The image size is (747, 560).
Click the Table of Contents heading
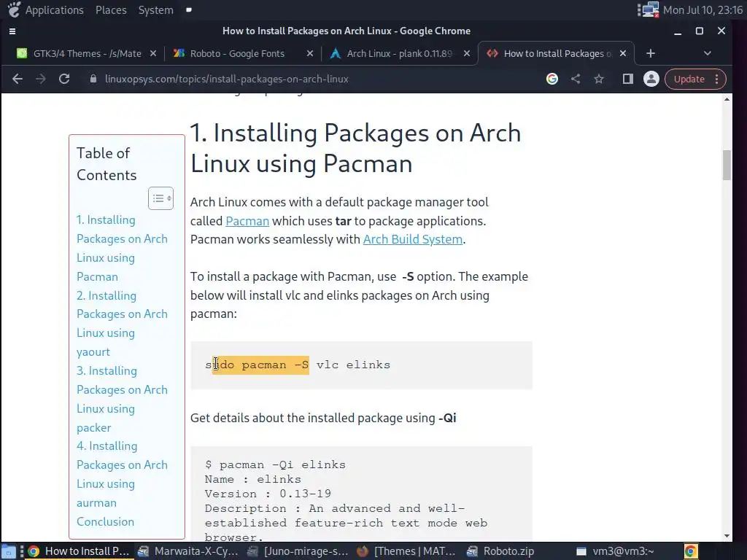pos(107,164)
